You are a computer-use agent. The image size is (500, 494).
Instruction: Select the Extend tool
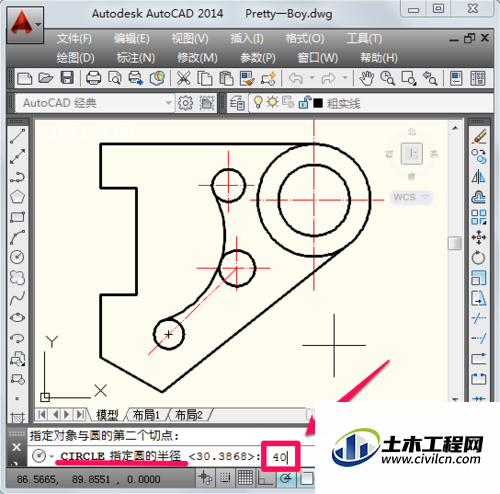(479, 338)
